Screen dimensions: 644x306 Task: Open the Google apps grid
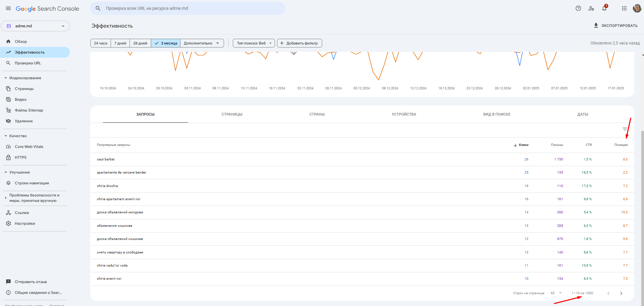pos(624,8)
